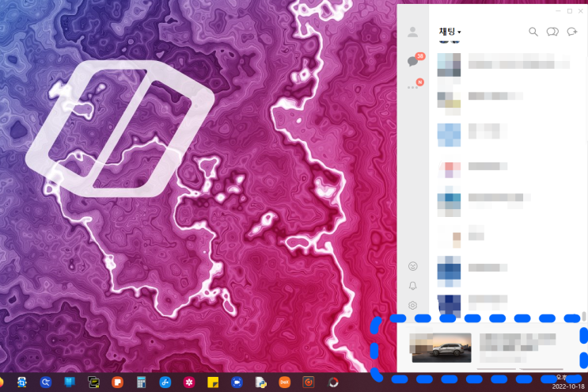Image resolution: width=588 pixels, height=392 pixels.
Task: Open the screen capture penguin taskbar icon
Action: tap(21, 382)
